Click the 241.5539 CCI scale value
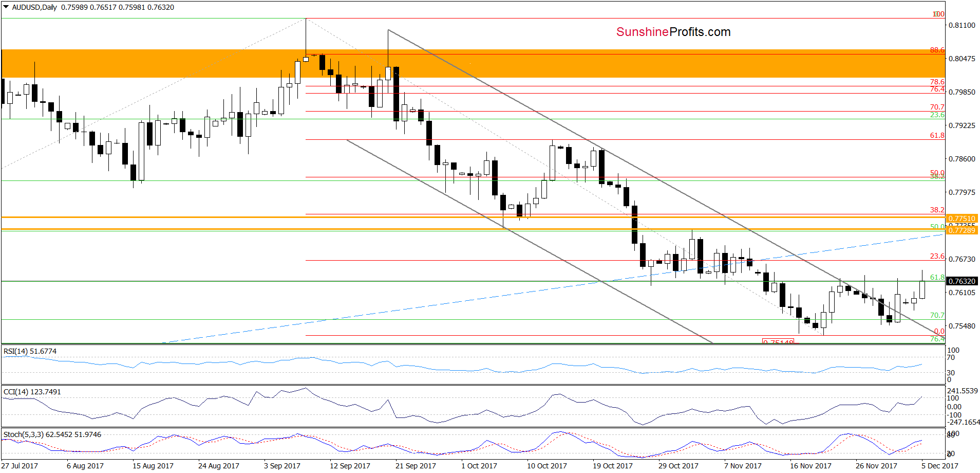 click(x=963, y=391)
